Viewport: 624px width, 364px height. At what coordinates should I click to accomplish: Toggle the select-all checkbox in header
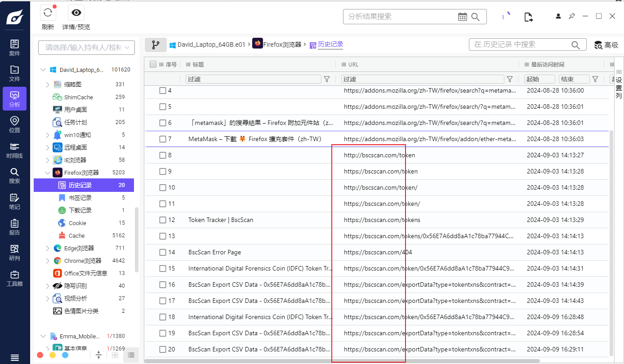[x=153, y=64]
